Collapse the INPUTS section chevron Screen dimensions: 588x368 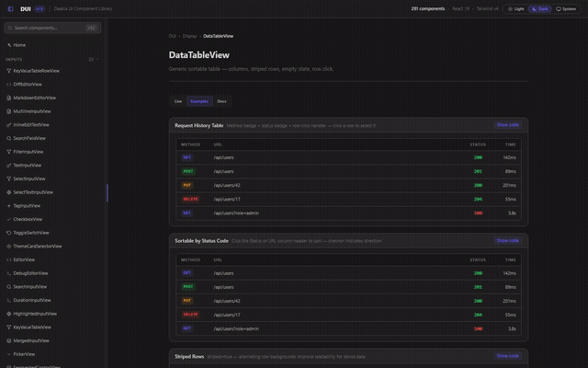coord(98,59)
